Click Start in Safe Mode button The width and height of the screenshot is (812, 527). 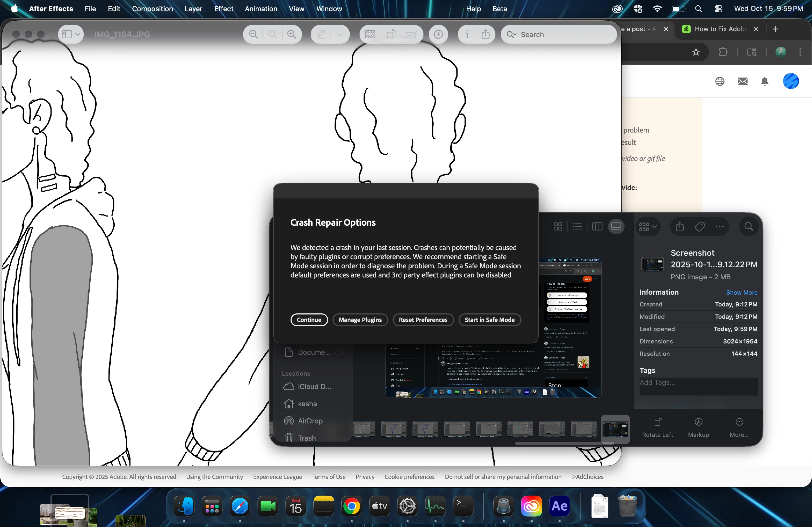click(x=489, y=320)
